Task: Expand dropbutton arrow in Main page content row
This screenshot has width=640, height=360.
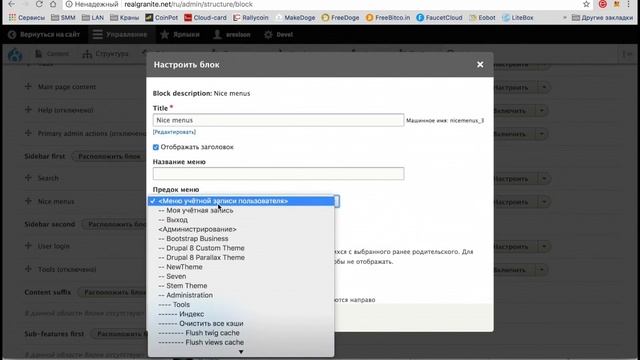Action: click(x=544, y=87)
